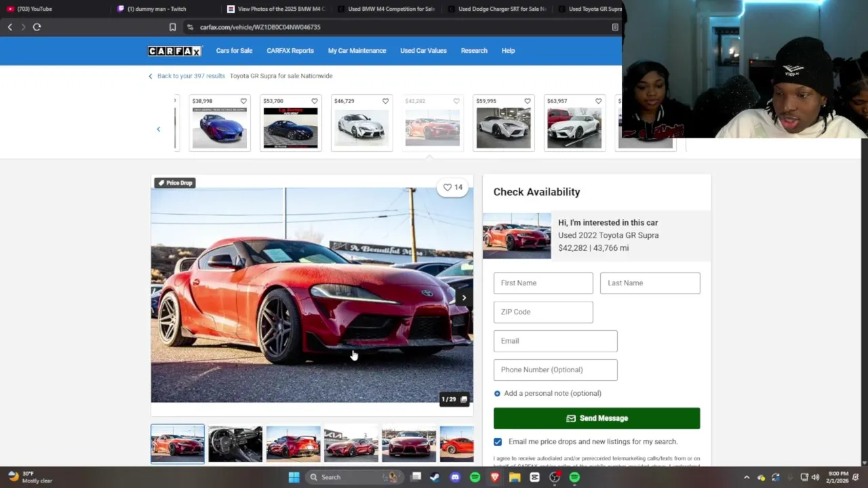Viewport: 868px width, 488px height.
Task: Select the steering wheel interior thumbnail
Action: (235, 444)
